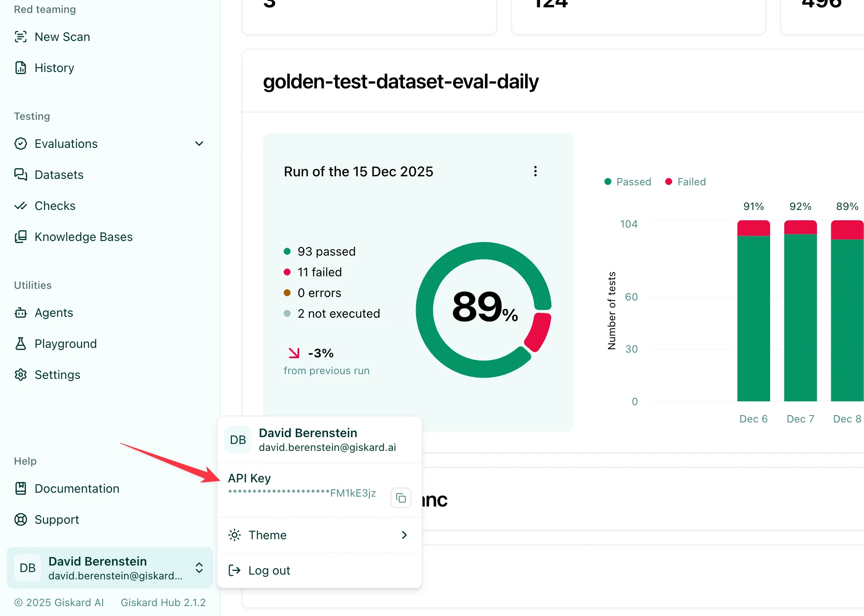This screenshot has width=864, height=616.
Task: Select the Playground flask icon
Action: 21,344
